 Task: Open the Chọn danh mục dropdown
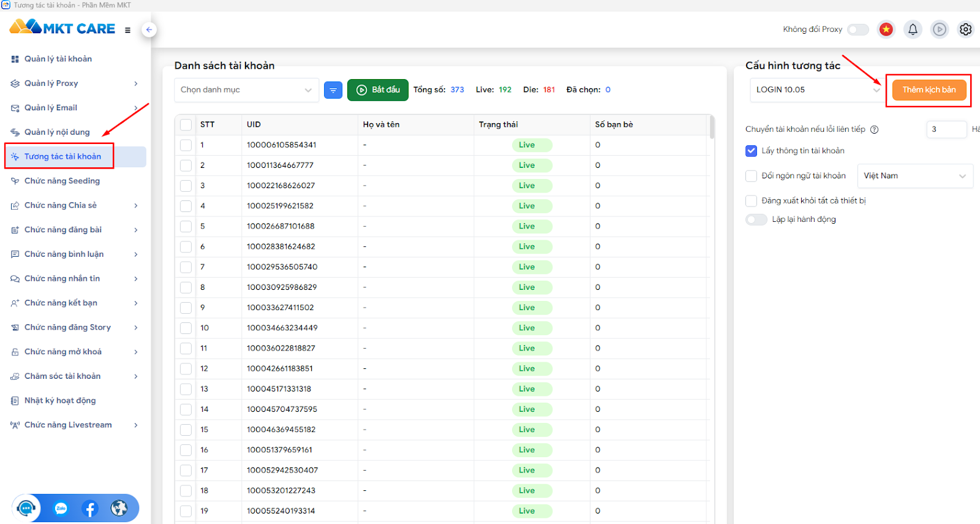246,90
